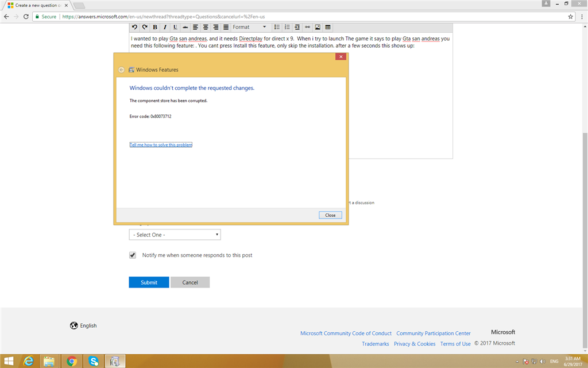Show hidden tray icons arrow
Screen dimensions: 588x368
click(x=517, y=362)
